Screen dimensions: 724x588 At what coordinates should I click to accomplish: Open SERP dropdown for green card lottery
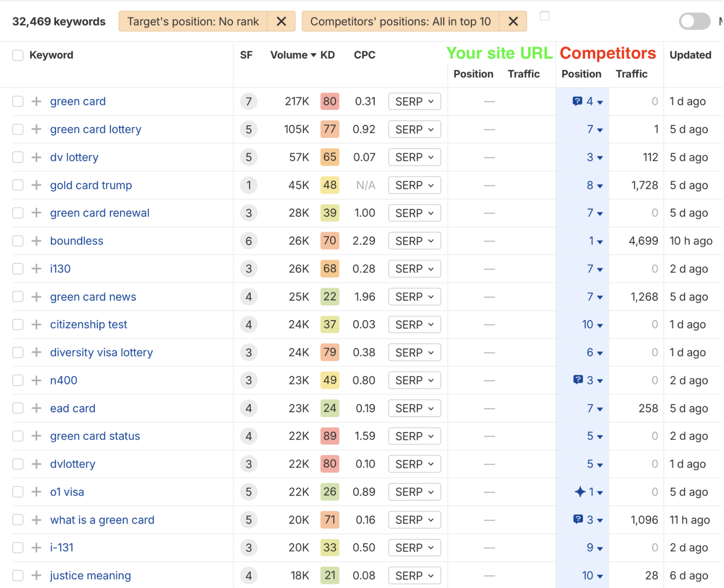[x=414, y=130]
